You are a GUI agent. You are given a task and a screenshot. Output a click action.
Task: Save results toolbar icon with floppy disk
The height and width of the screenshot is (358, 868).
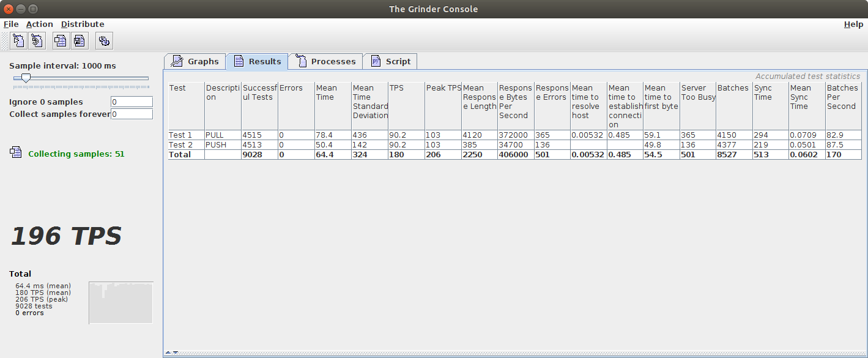pos(80,41)
